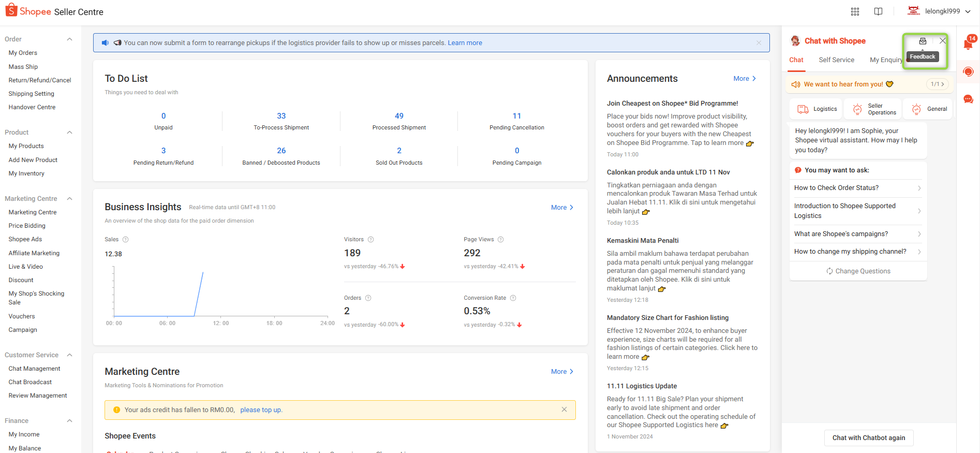Click the Chat with Chatbot again button

pos(868,438)
